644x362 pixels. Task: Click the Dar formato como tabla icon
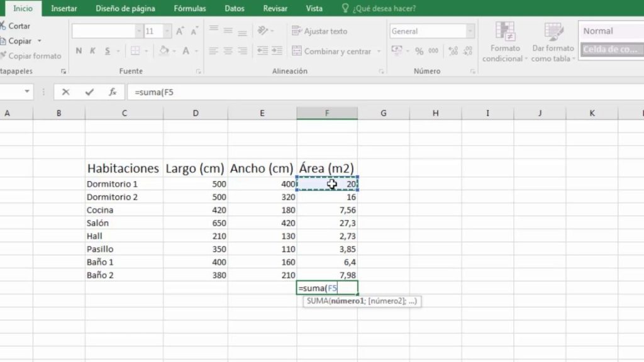click(553, 32)
